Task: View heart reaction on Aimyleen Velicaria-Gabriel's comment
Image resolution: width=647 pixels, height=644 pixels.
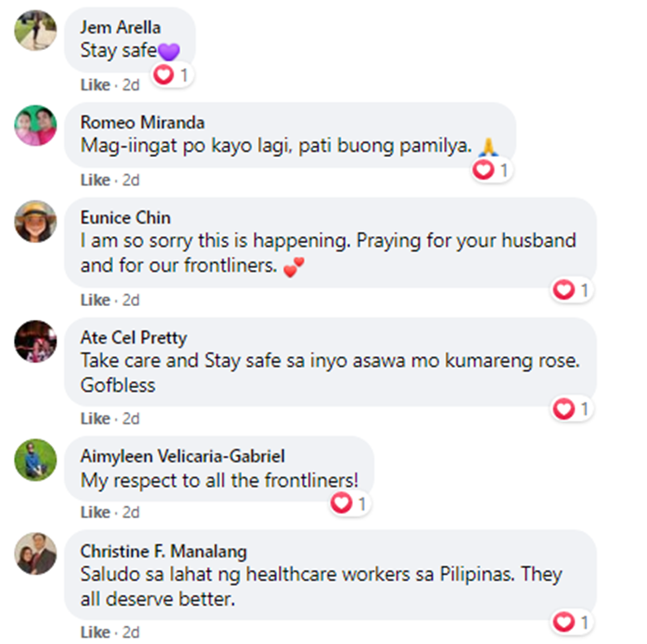Action: pyautogui.click(x=350, y=503)
